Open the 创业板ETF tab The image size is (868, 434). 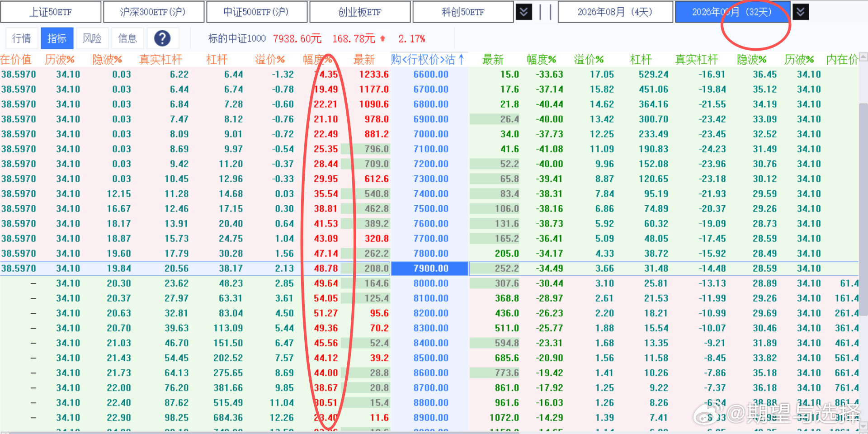click(x=360, y=12)
